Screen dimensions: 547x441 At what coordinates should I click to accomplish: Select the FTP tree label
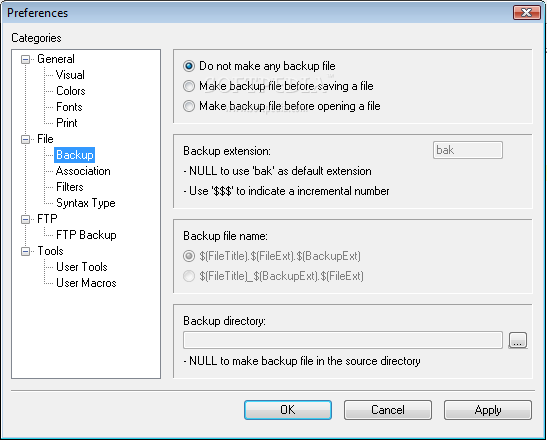[47, 219]
